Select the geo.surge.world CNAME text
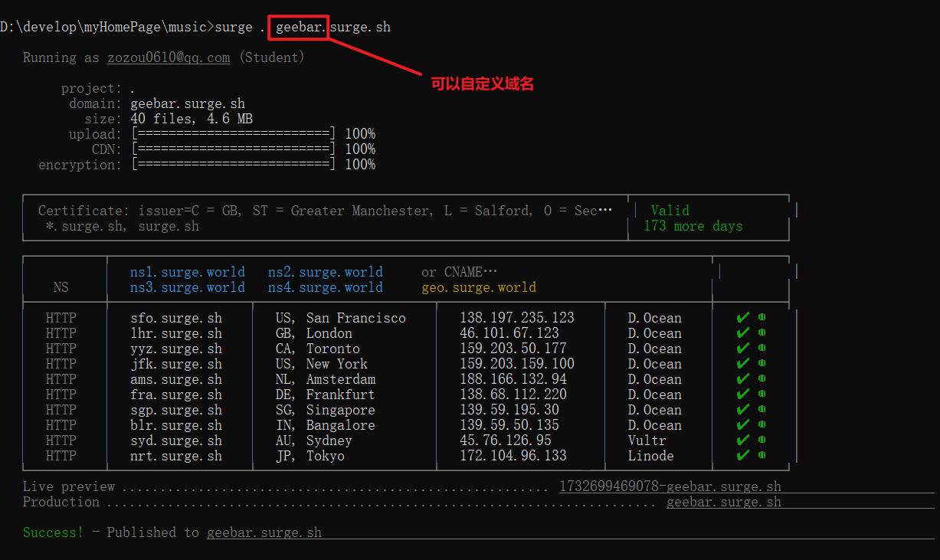940x560 pixels. [479, 287]
